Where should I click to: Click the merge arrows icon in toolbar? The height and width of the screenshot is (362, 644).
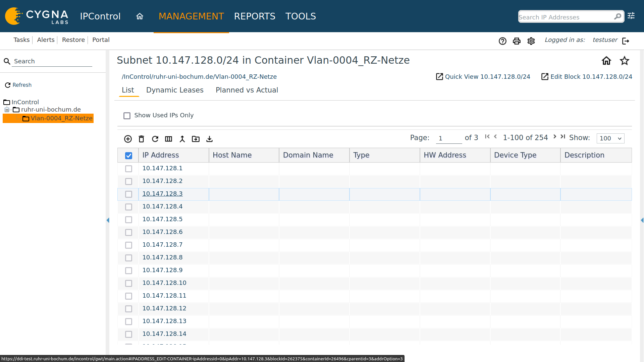point(182,139)
